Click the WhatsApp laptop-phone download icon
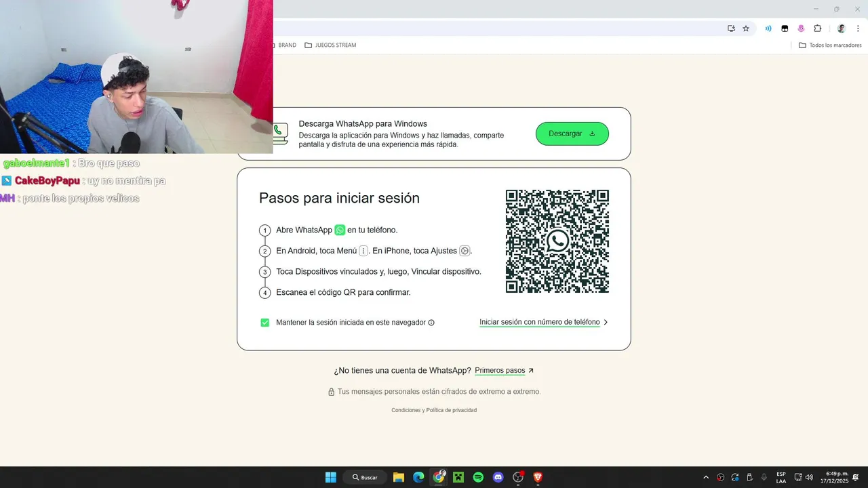The image size is (868, 488). [280, 134]
